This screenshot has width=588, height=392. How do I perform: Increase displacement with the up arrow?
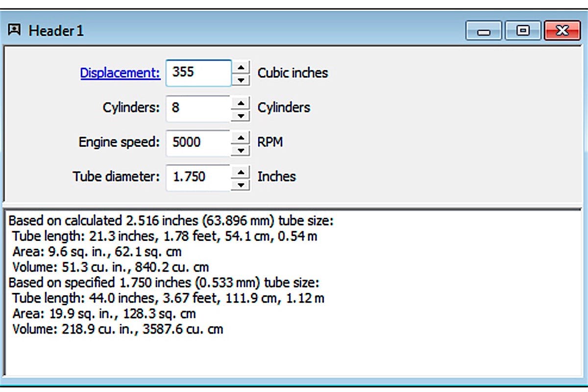click(241, 67)
